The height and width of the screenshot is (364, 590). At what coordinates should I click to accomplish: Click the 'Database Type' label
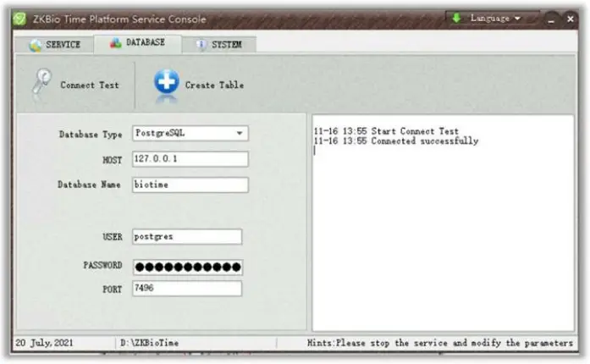point(91,135)
